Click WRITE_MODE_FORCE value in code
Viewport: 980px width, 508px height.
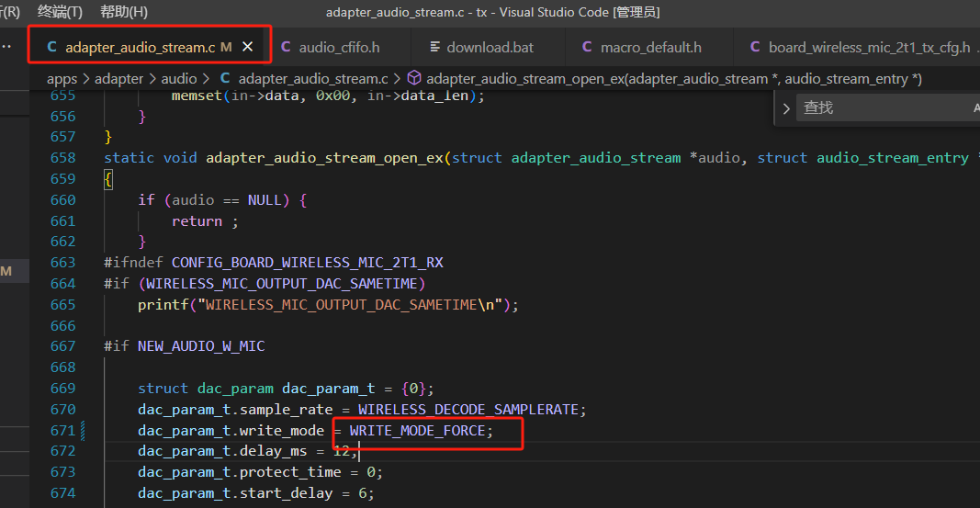click(x=417, y=431)
